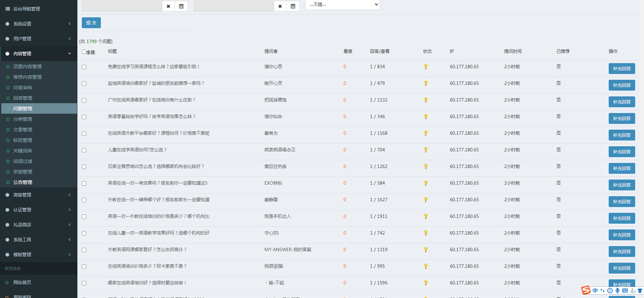Expand the 系统设置 sidebar section
Screen dimensions: 644x298
coord(38,24)
